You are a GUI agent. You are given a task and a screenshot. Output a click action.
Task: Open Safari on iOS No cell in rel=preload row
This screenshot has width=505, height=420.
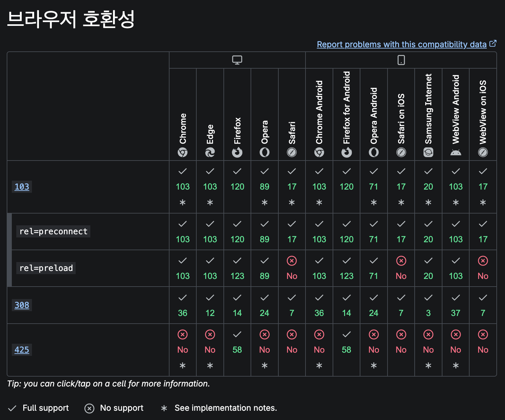[x=401, y=268]
